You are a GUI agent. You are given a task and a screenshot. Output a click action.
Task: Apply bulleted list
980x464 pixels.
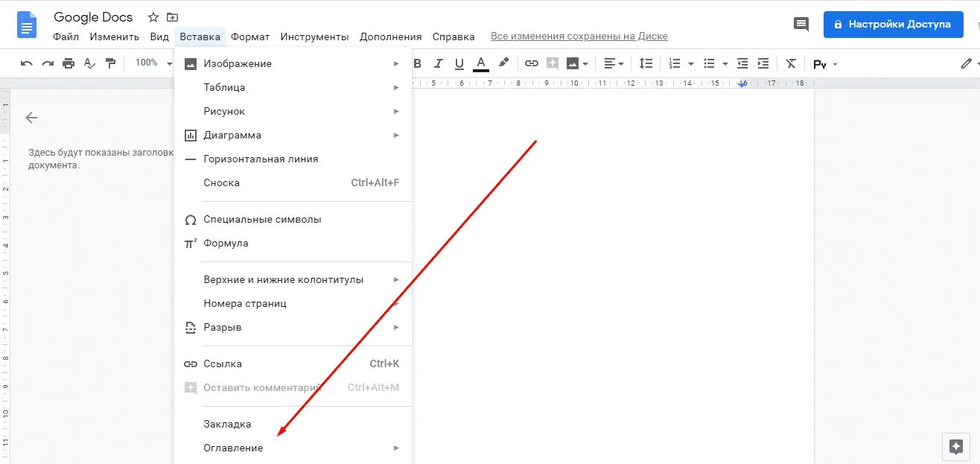(x=710, y=63)
